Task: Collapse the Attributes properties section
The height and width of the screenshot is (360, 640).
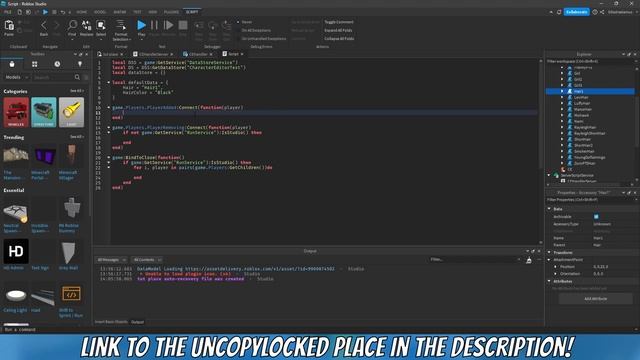Action: (549, 281)
